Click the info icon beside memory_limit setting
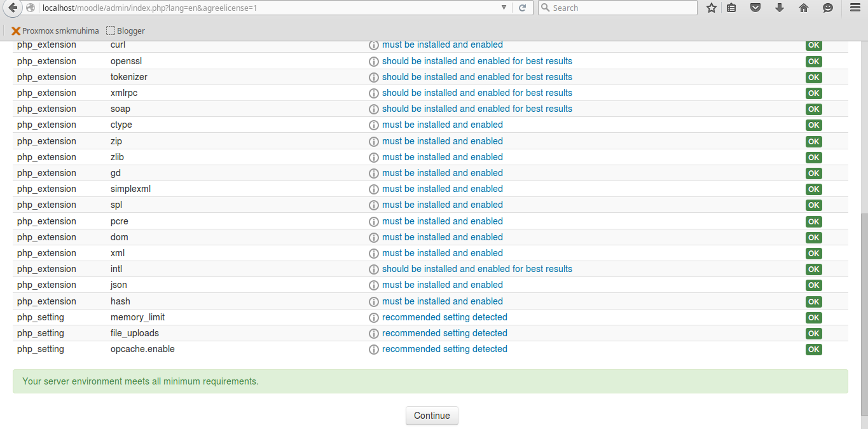This screenshot has width=868, height=429. 374,317
